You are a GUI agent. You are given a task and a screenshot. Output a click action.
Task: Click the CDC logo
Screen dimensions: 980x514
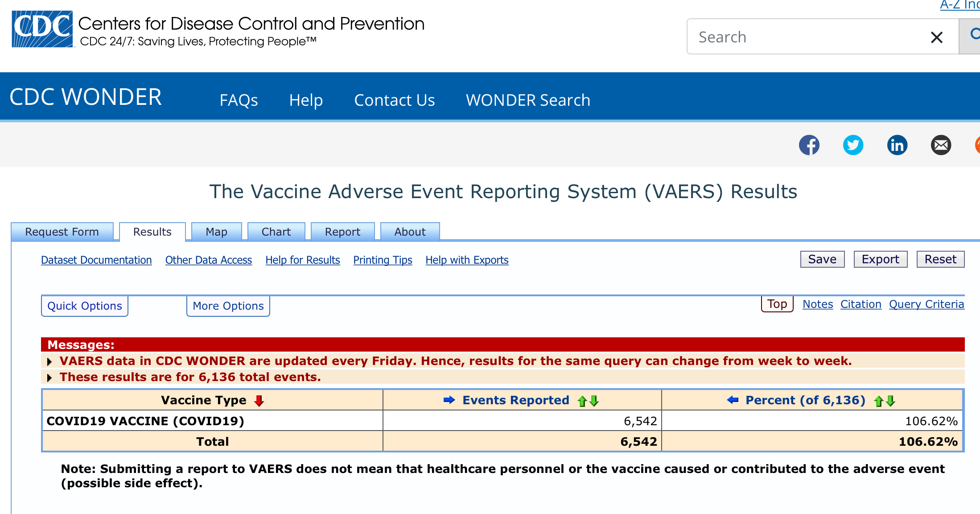[42, 29]
